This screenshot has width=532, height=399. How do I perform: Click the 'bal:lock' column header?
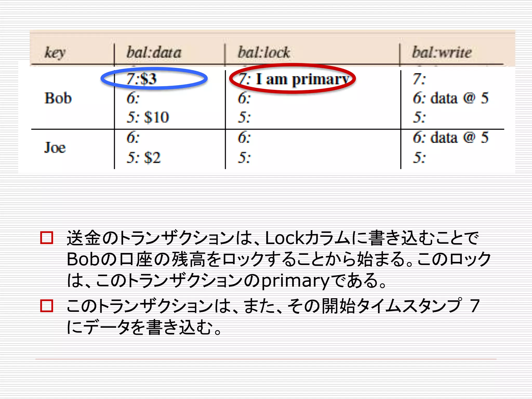(264, 52)
